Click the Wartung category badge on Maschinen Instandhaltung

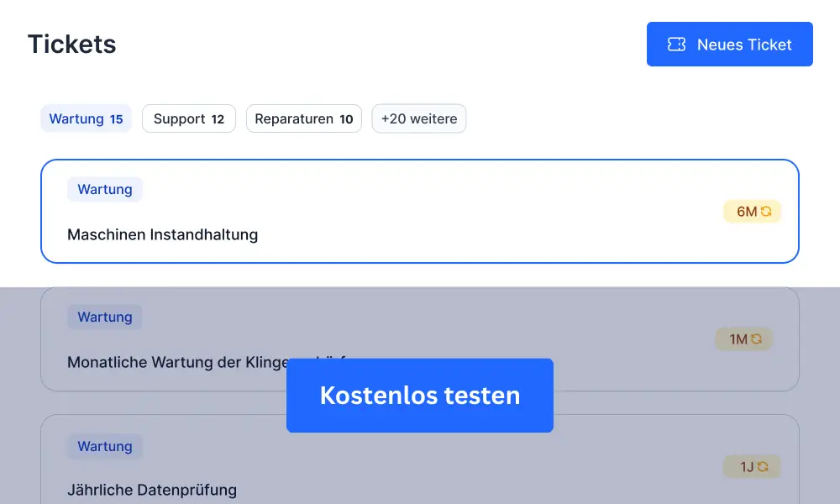click(104, 189)
